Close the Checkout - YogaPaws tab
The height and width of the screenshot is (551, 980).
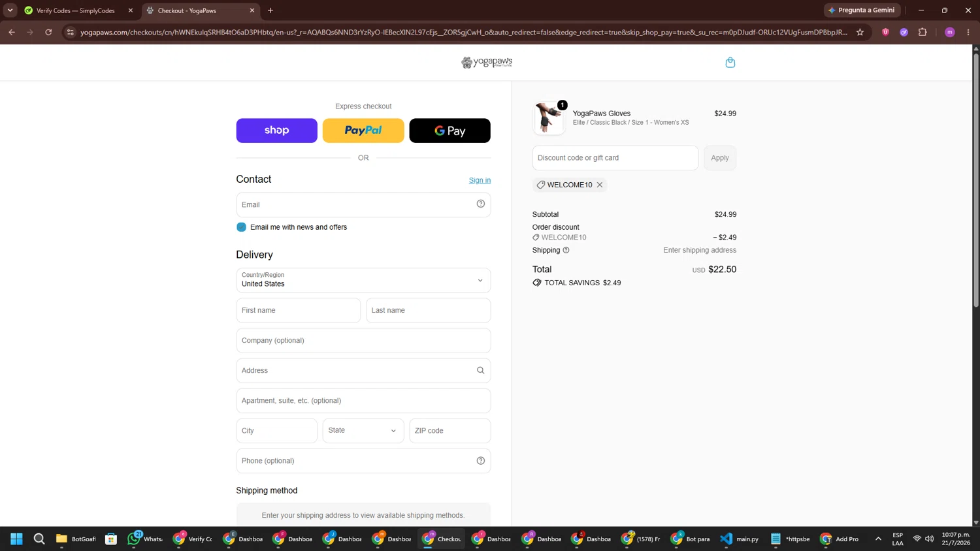pos(252,10)
